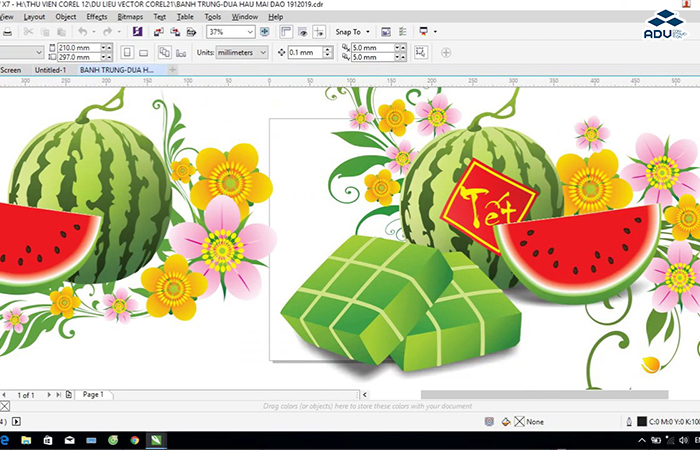Viewport: 700px width, 450px height.
Task: Click the page width 210.0 mm field
Action: (x=79, y=47)
